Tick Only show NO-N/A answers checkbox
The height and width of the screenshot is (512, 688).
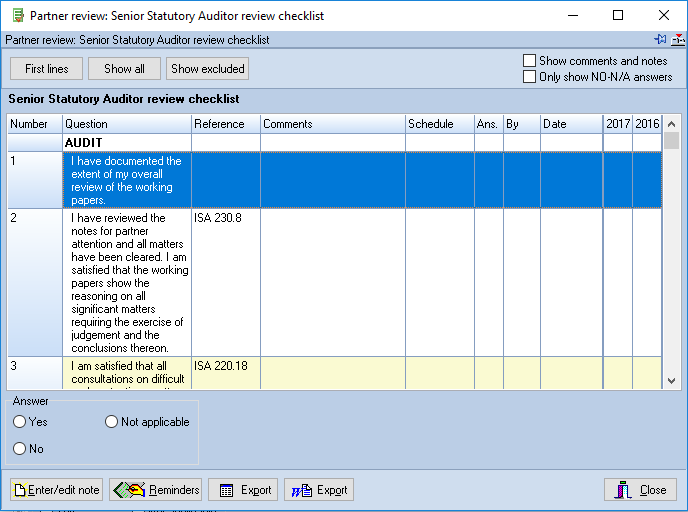coord(529,77)
